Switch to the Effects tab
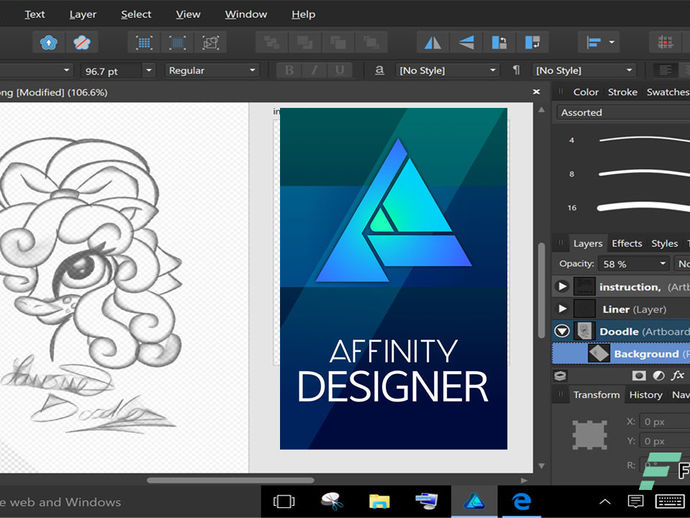690x518 pixels. 627,243
